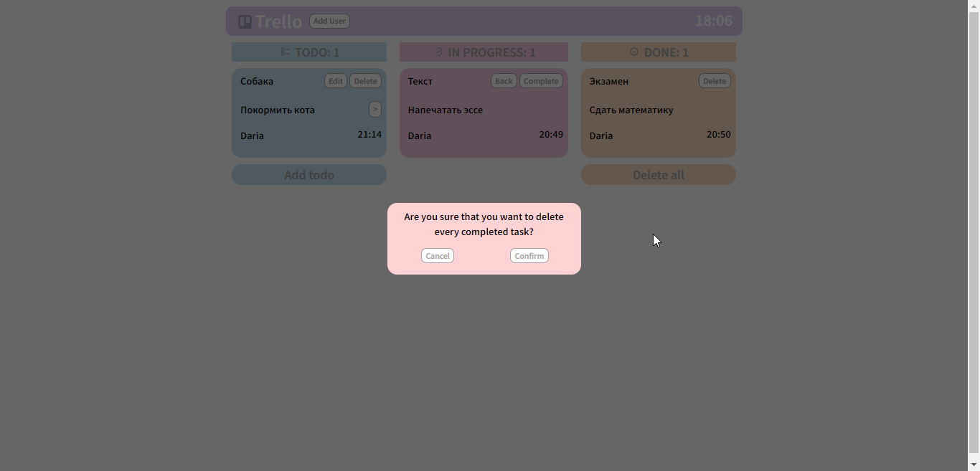Click the 20:49 time on Текст card
980x471 pixels.
click(551, 134)
